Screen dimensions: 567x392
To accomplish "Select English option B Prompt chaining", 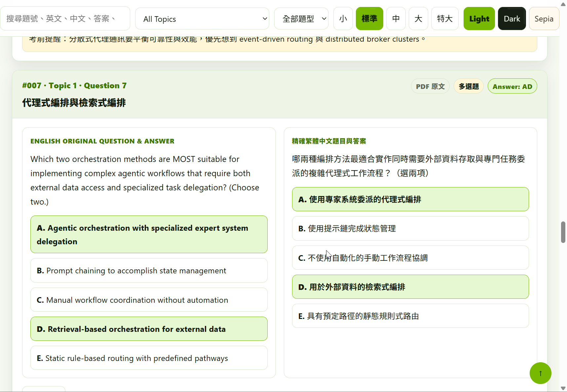I will (149, 270).
